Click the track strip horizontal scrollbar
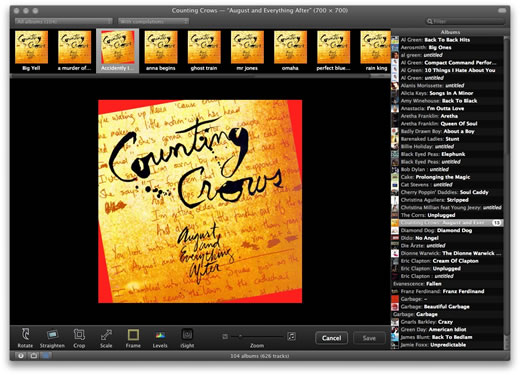Viewport: 520px width, 375px height. (200, 76)
